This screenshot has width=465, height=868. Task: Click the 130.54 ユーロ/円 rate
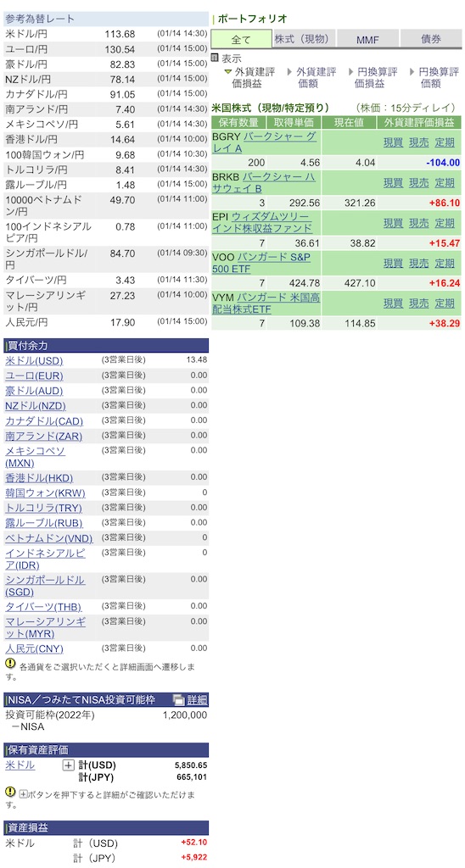click(120, 49)
